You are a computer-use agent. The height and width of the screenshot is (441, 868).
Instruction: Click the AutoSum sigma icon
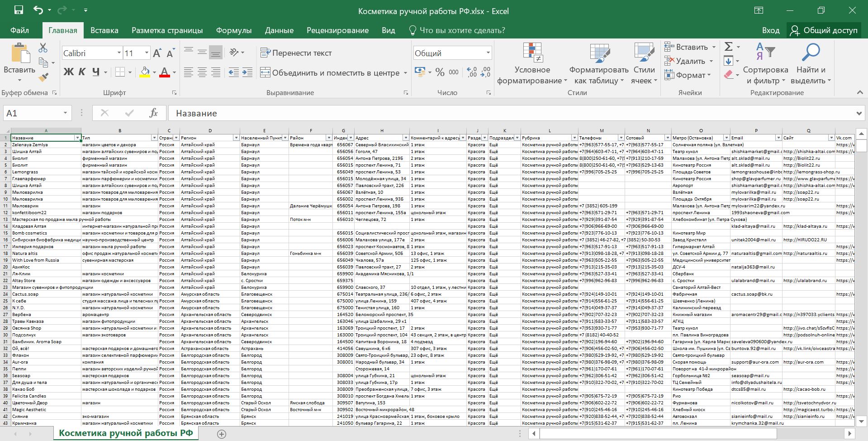pyautogui.click(x=728, y=47)
